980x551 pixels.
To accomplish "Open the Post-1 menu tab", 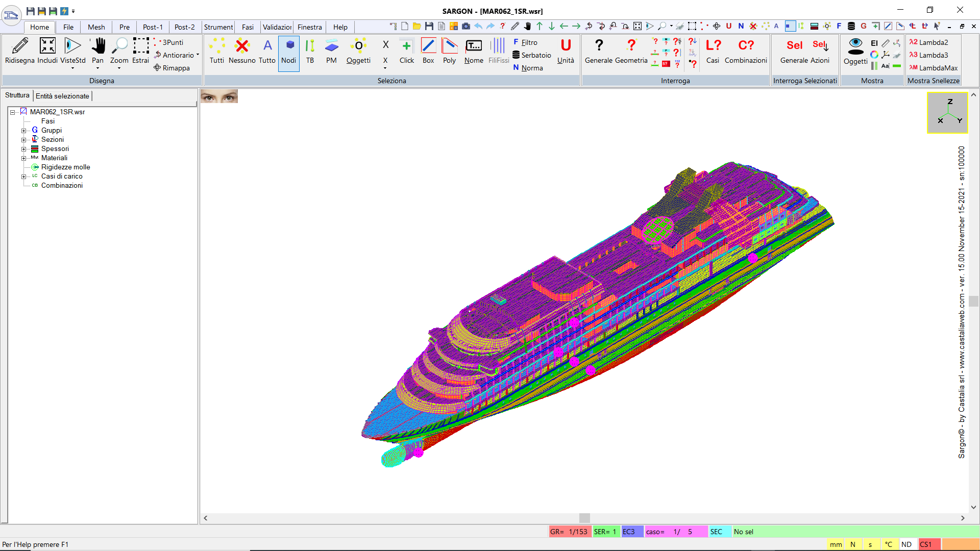I will tap(152, 27).
